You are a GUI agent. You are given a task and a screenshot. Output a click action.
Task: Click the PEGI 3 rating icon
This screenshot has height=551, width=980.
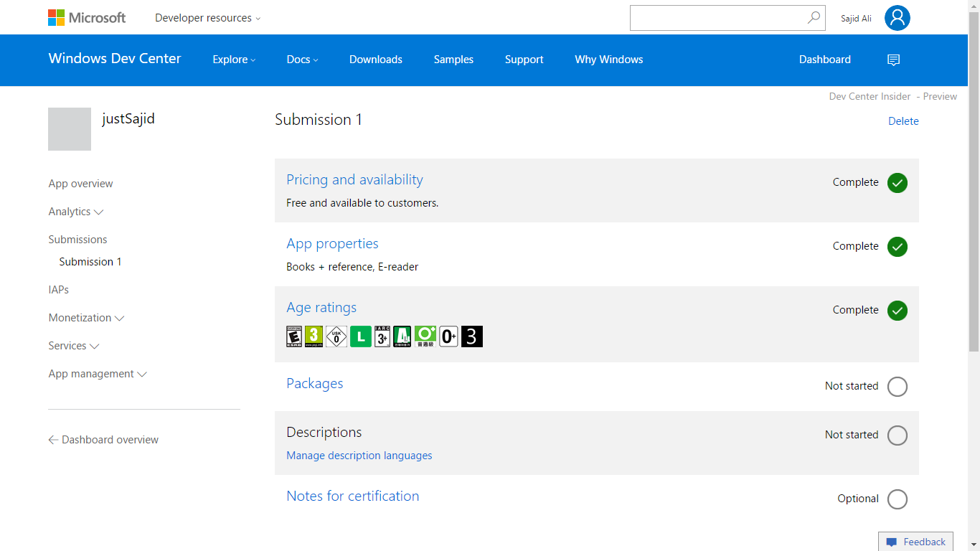[314, 336]
